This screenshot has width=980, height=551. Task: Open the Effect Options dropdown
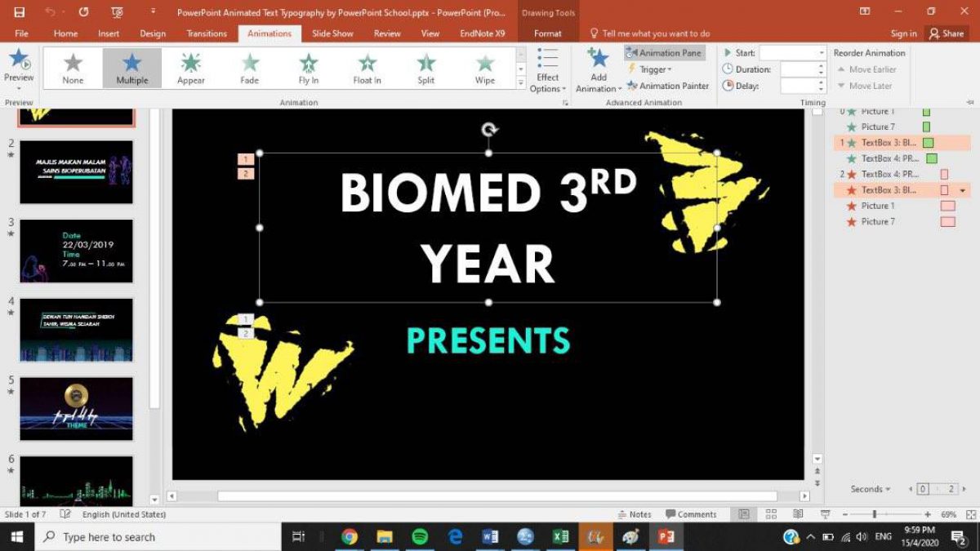click(548, 72)
